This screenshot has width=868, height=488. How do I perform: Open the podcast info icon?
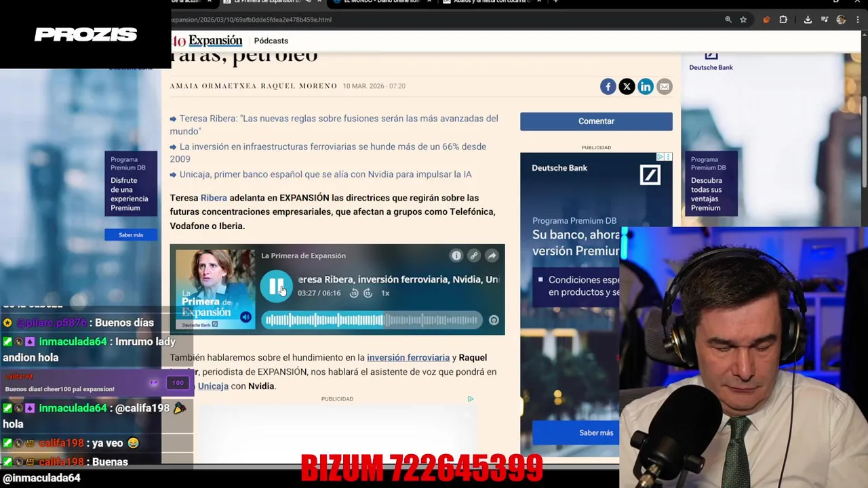(456, 256)
